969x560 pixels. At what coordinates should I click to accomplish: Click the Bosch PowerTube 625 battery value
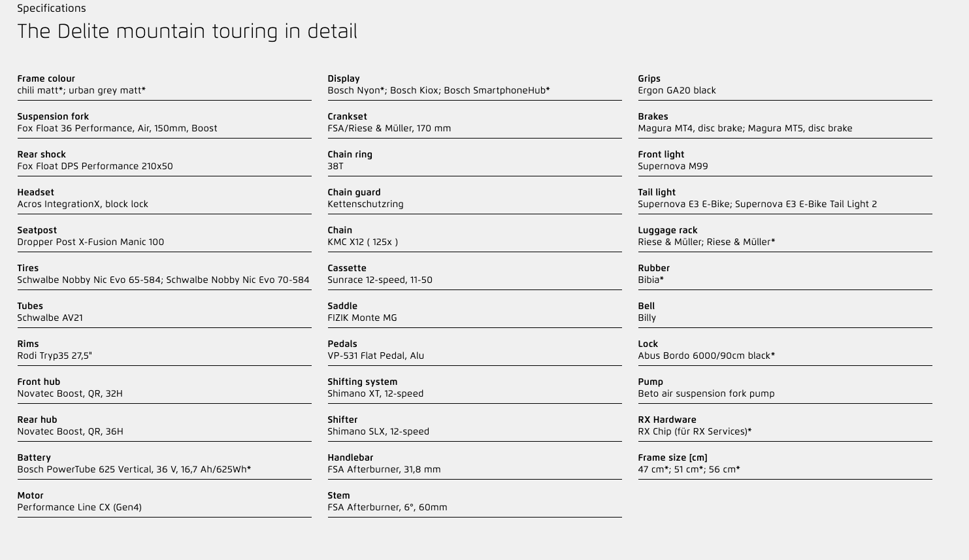(134, 470)
